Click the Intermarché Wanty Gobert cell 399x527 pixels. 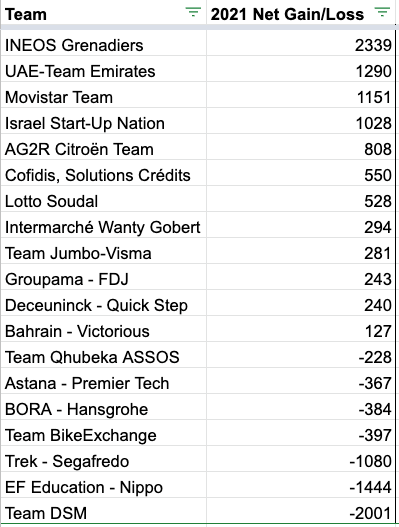(x=103, y=225)
